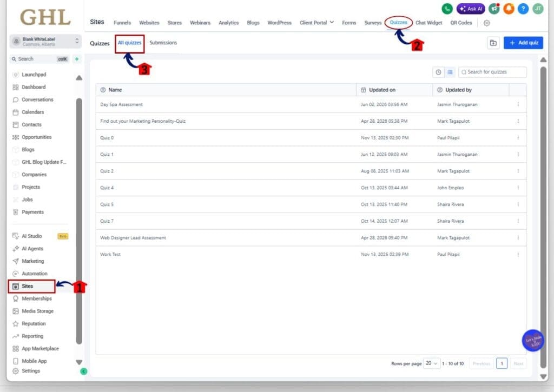Click the Add quiz button
The width and height of the screenshot is (554, 392).
pos(523,43)
